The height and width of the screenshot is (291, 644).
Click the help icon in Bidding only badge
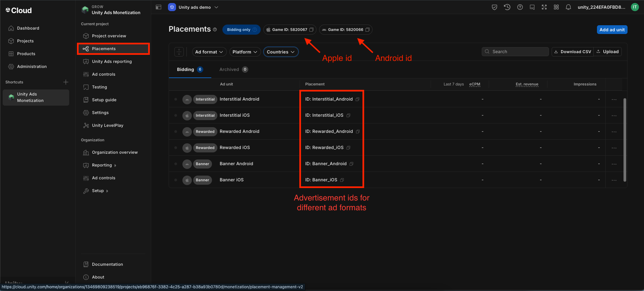coord(255,30)
